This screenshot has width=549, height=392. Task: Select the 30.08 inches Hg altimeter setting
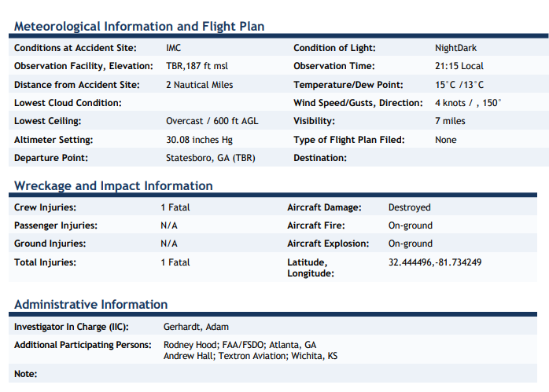pos(199,140)
